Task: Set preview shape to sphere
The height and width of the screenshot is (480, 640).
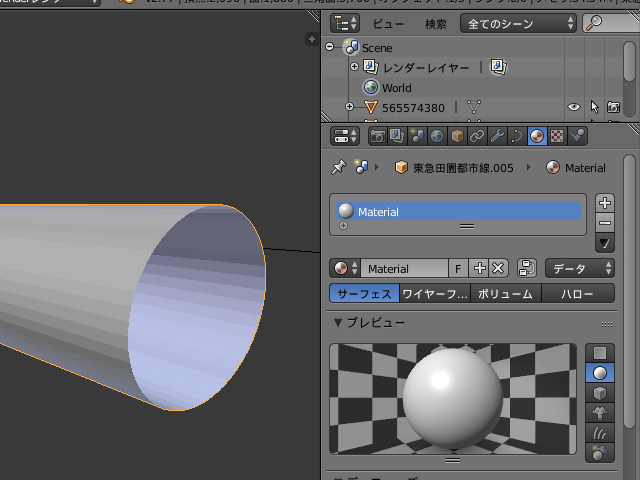Action: pyautogui.click(x=600, y=373)
